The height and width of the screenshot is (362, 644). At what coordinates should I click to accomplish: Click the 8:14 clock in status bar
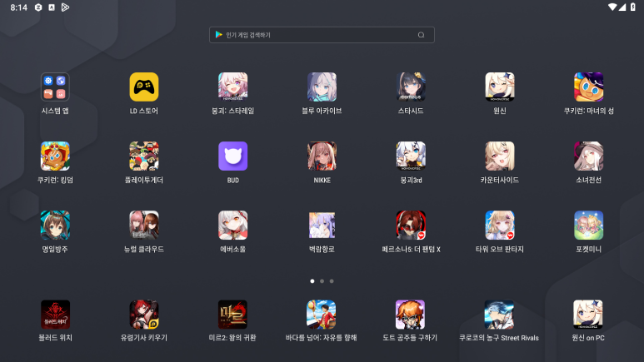click(19, 7)
